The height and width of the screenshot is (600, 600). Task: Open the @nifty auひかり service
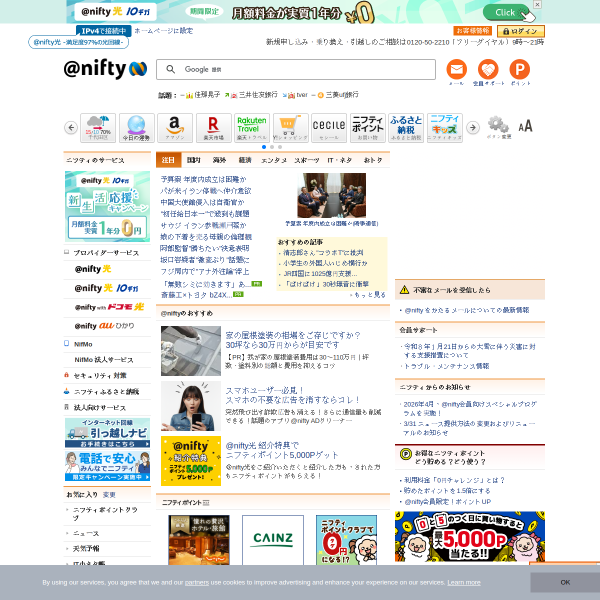pyautogui.click(x=104, y=326)
